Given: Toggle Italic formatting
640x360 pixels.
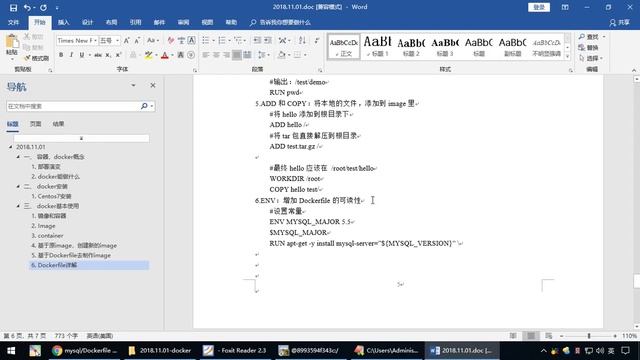Looking at the screenshot, I should tap(71, 55).
